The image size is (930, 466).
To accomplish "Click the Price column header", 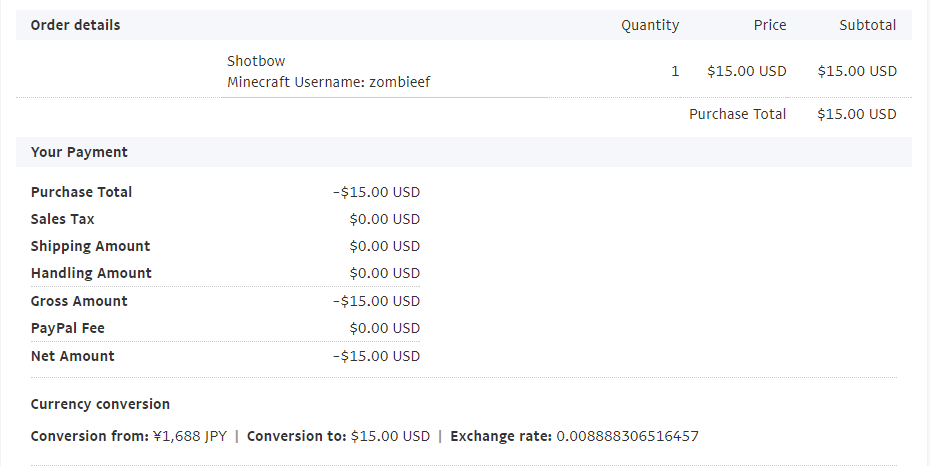I will [x=769, y=25].
